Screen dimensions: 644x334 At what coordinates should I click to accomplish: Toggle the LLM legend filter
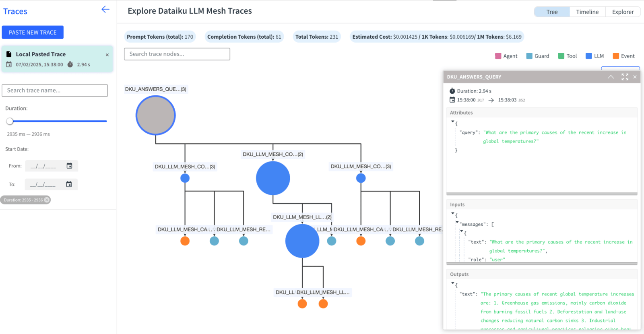coord(594,56)
